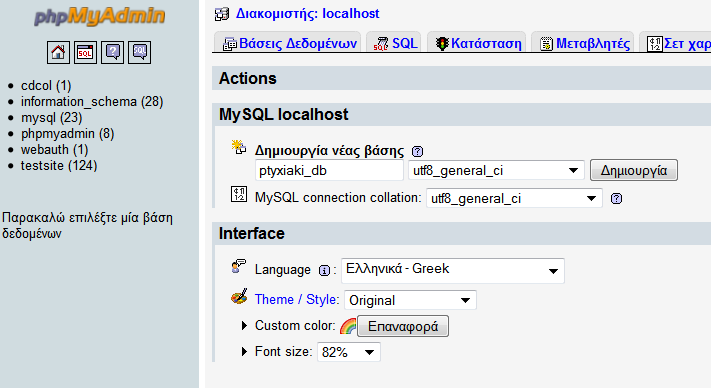Image resolution: width=711 pixels, height=388 pixels.
Task: Open the rainbow custom color picker
Action: [348, 326]
